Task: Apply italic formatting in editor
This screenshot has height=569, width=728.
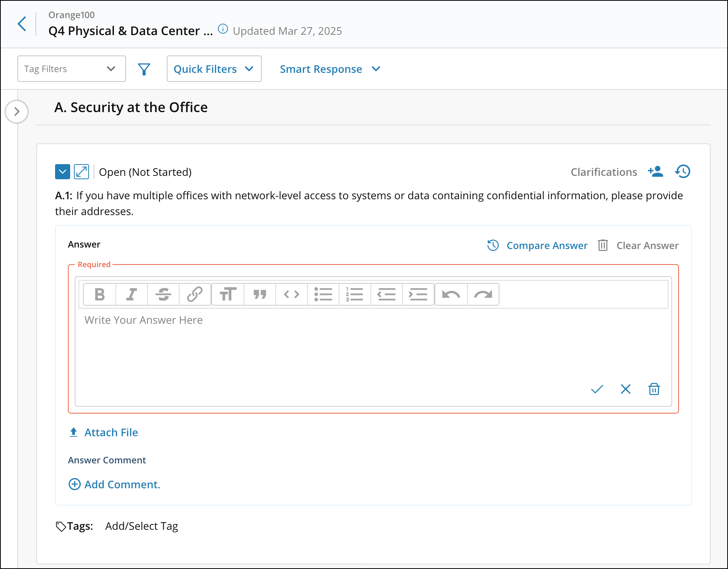Action: (x=131, y=294)
